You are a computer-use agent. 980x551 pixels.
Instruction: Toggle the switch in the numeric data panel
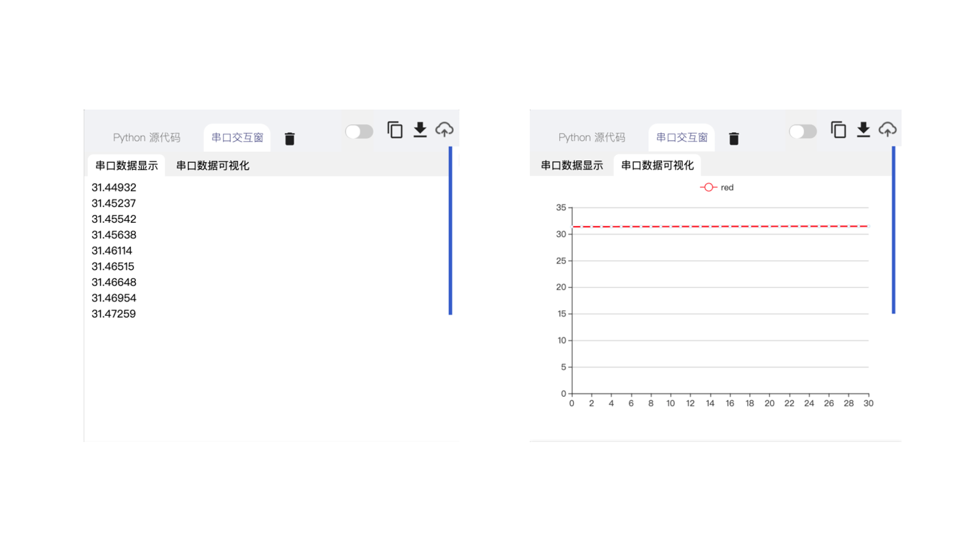click(359, 132)
